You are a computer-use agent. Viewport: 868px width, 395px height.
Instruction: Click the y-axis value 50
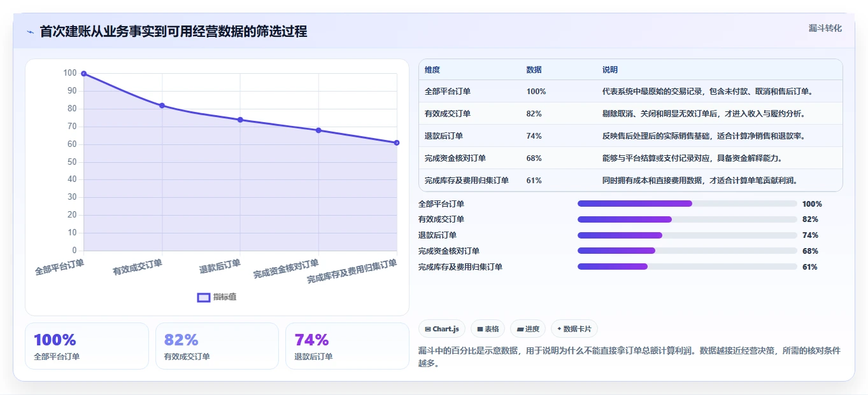[x=71, y=162]
